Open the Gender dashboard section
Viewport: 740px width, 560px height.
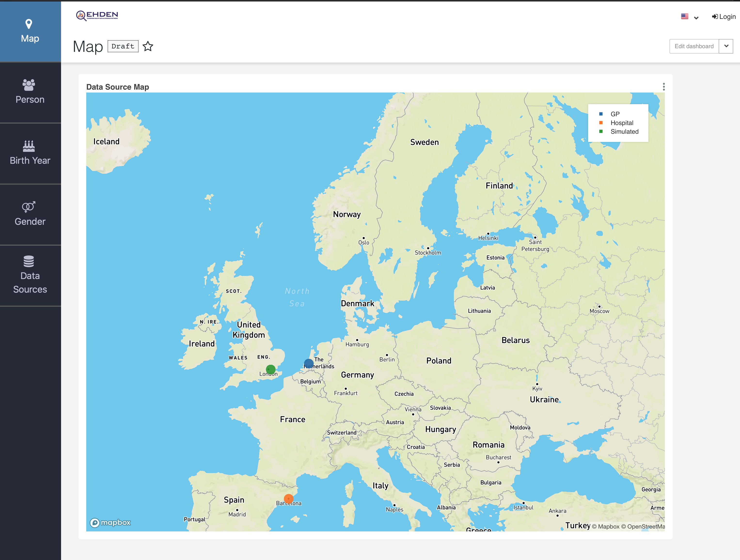pyautogui.click(x=30, y=213)
